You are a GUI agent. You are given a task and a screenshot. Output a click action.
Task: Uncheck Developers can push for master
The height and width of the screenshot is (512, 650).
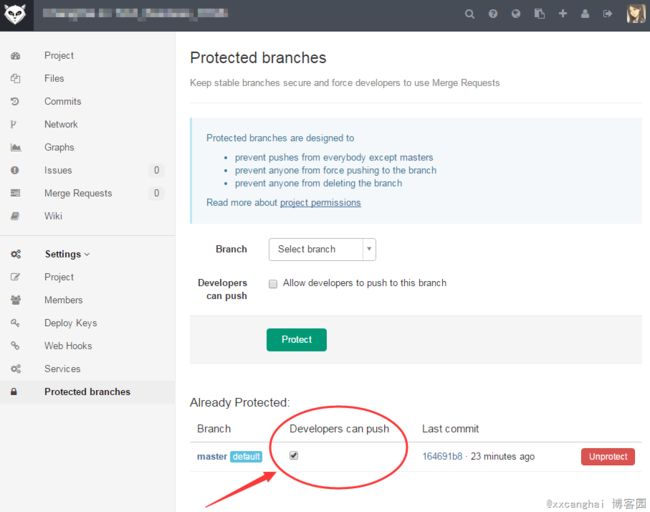pyautogui.click(x=293, y=456)
